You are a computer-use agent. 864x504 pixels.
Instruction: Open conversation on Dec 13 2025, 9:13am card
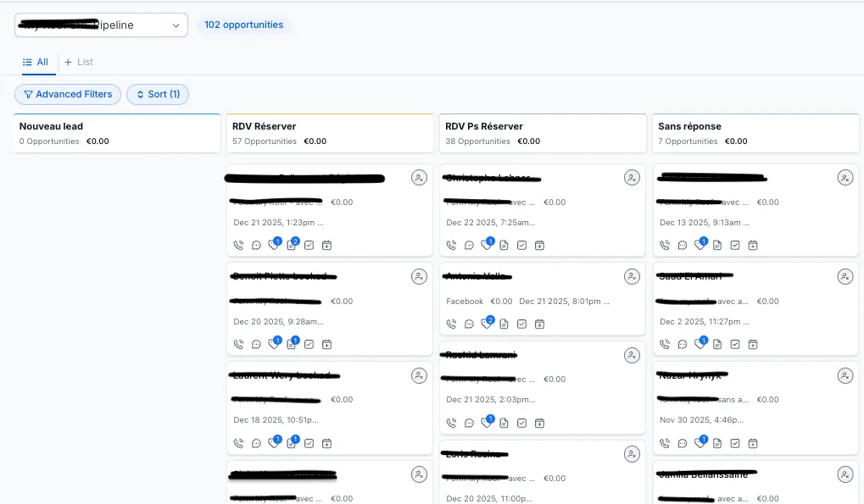(683, 246)
